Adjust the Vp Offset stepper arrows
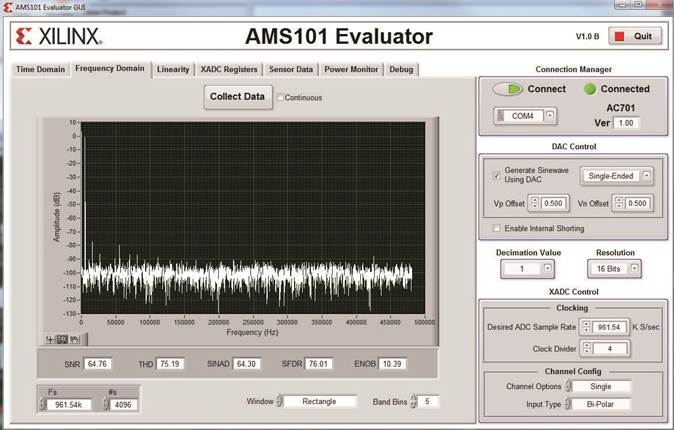 point(534,203)
